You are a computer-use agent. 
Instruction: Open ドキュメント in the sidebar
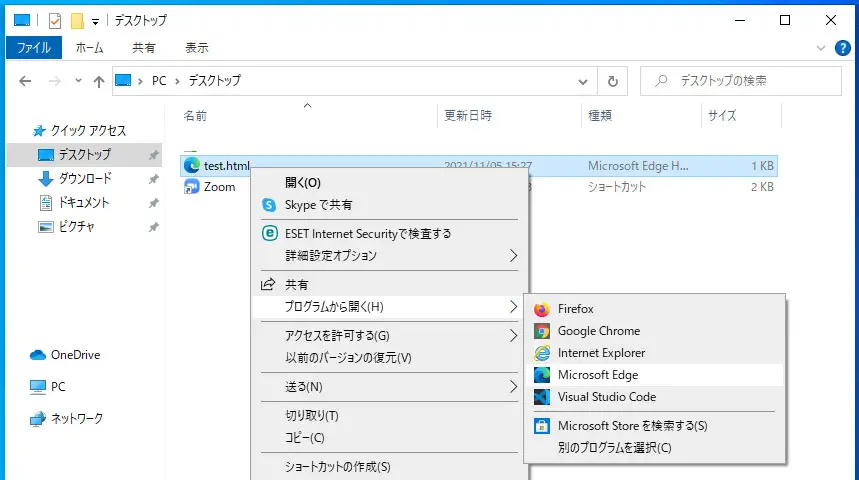coord(84,203)
